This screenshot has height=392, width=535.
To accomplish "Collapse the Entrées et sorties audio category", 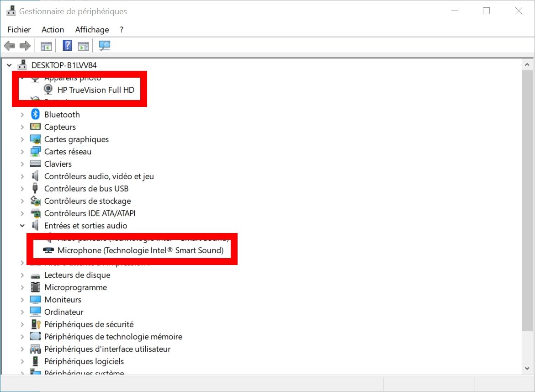I will point(22,226).
